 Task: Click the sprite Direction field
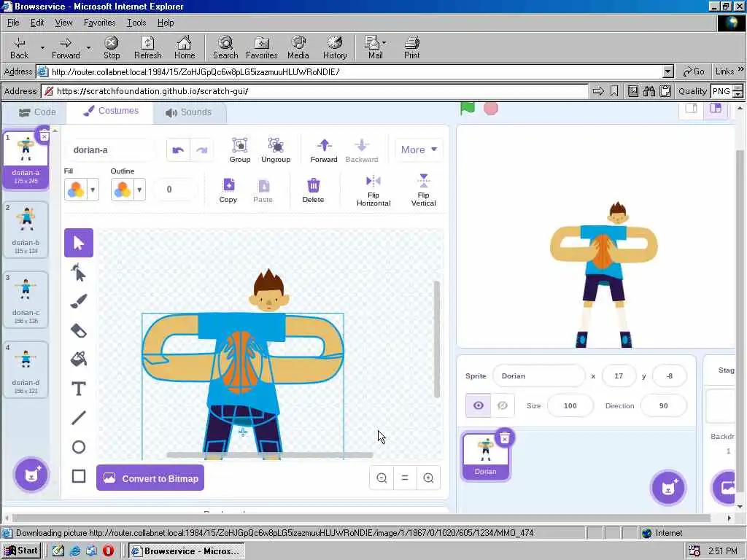(664, 405)
